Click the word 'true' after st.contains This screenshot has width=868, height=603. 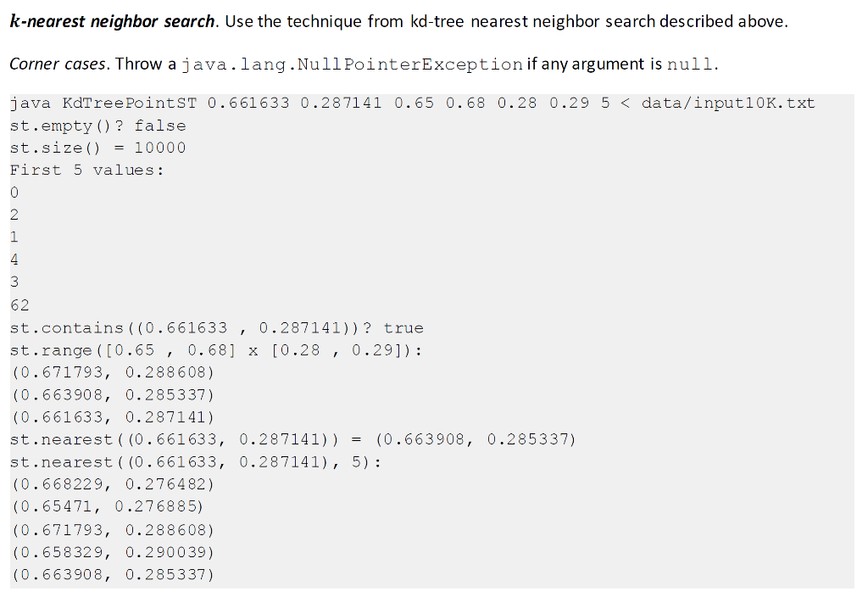403,328
